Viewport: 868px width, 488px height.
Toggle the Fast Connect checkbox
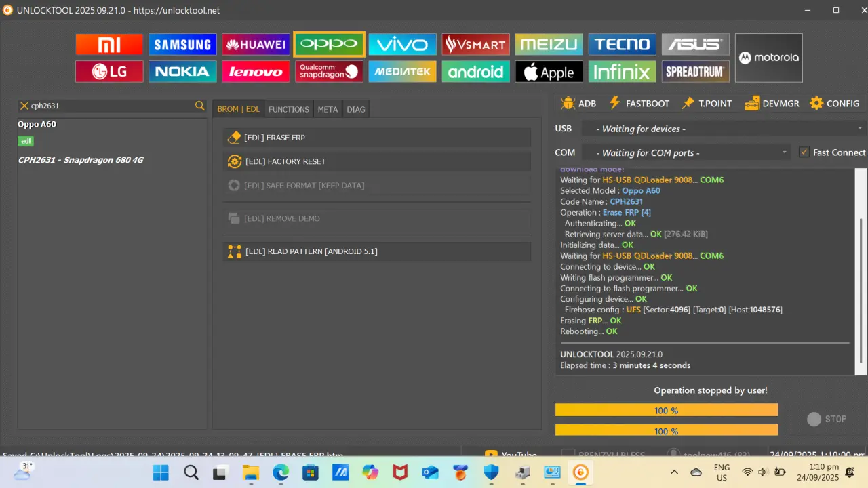point(804,152)
